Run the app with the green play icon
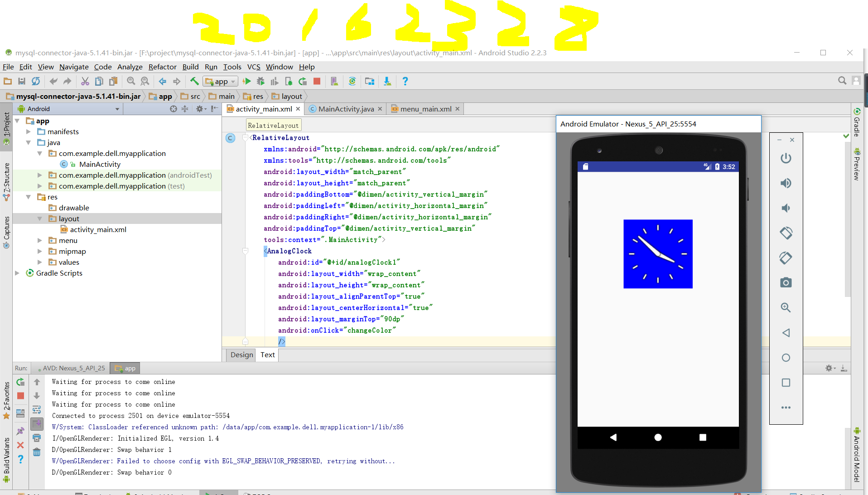Image resolution: width=868 pixels, height=495 pixels. pos(247,81)
